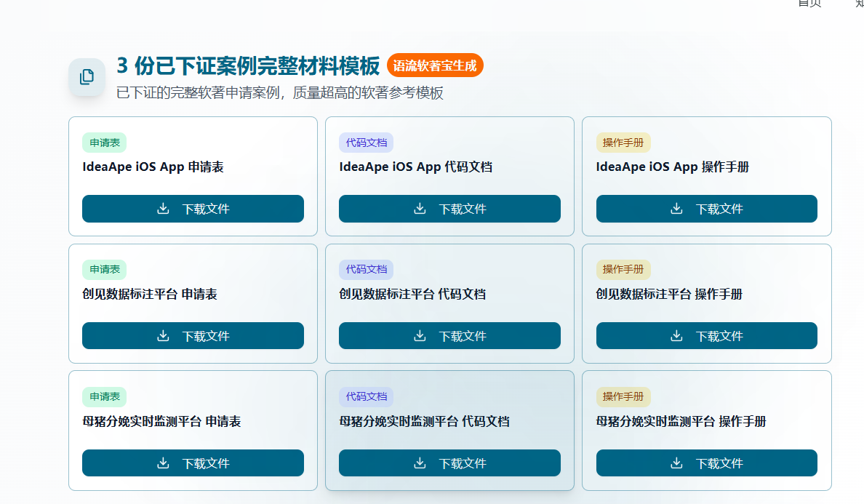Screen dimensions: 864x504
Task: Click the 申请表 tag on the 母猪分娩实时监测平台 card
Action: (x=105, y=396)
